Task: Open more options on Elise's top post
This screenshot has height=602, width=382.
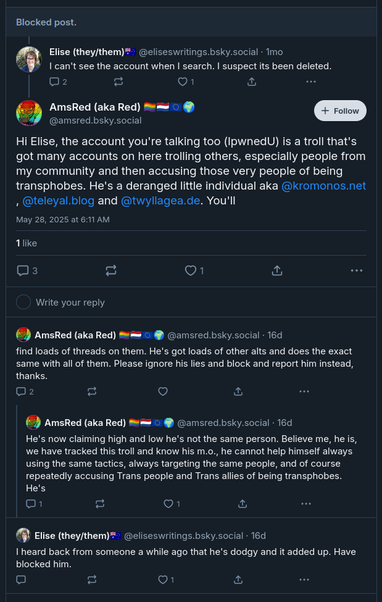Action: point(311,82)
